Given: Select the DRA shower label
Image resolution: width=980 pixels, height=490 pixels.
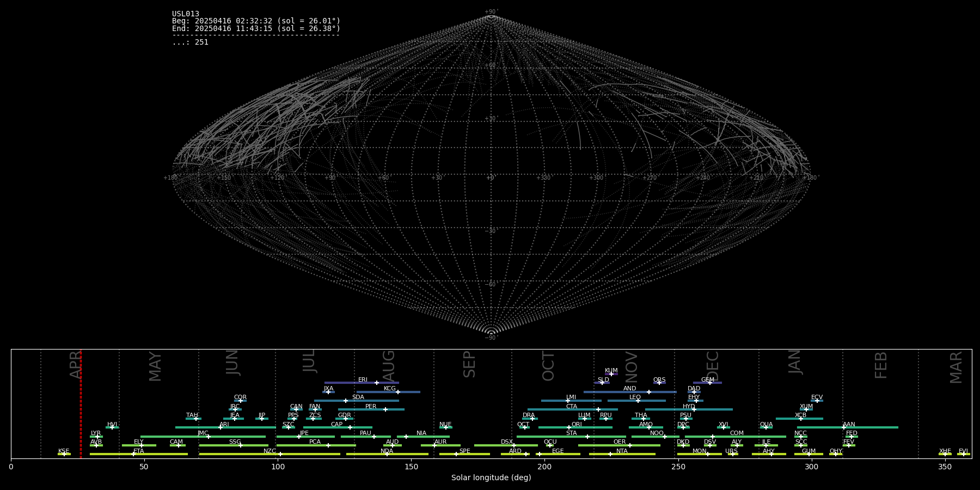Looking at the screenshot, I should [529, 415].
